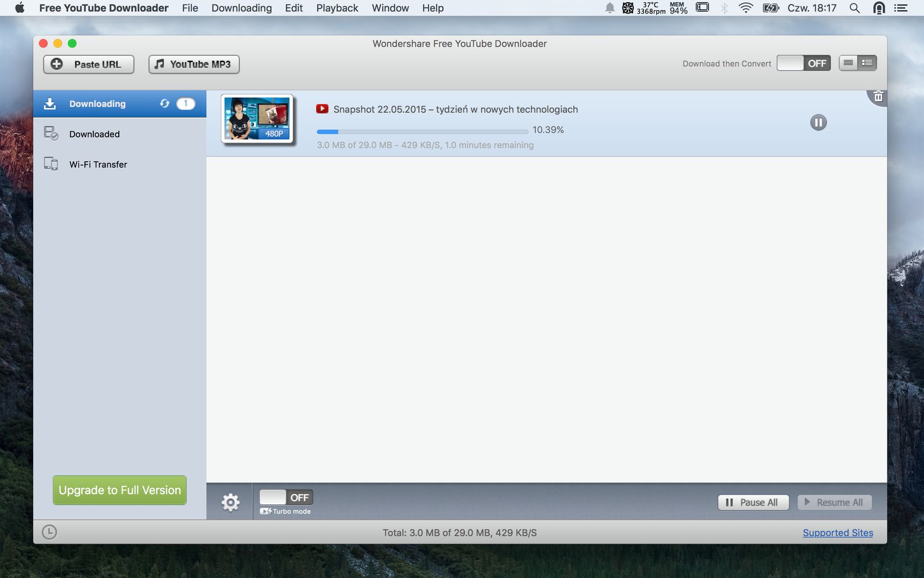Click the battery charging status icon
This screenshot has height=578, width=924.
tap(770, 8)
